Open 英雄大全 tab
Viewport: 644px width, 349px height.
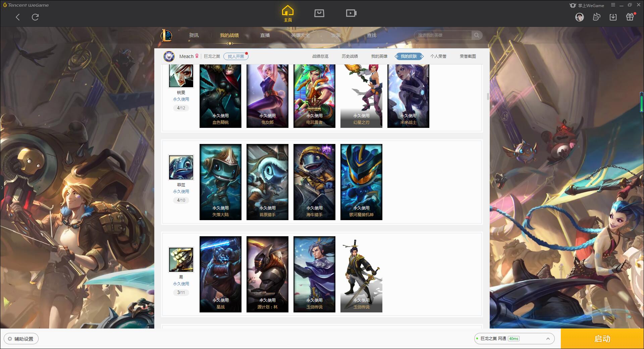pos(301,35)
